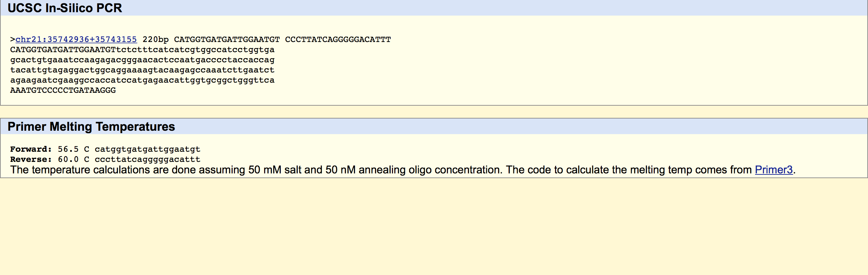Click the sequence line starting with gcactgtgaaatcc
Viewport: 868px width, 275px height.
[142, 60]
